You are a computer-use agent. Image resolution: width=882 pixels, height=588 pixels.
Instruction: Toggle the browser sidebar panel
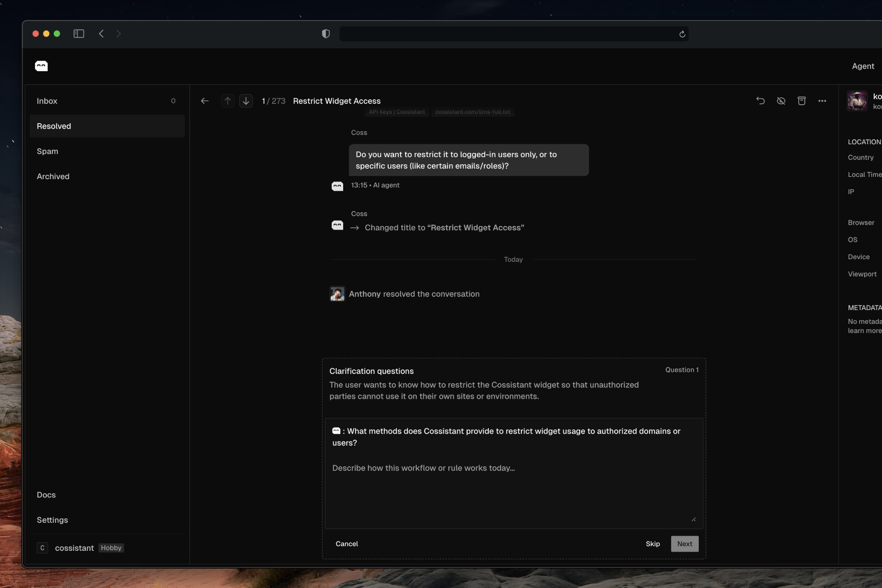79,34
